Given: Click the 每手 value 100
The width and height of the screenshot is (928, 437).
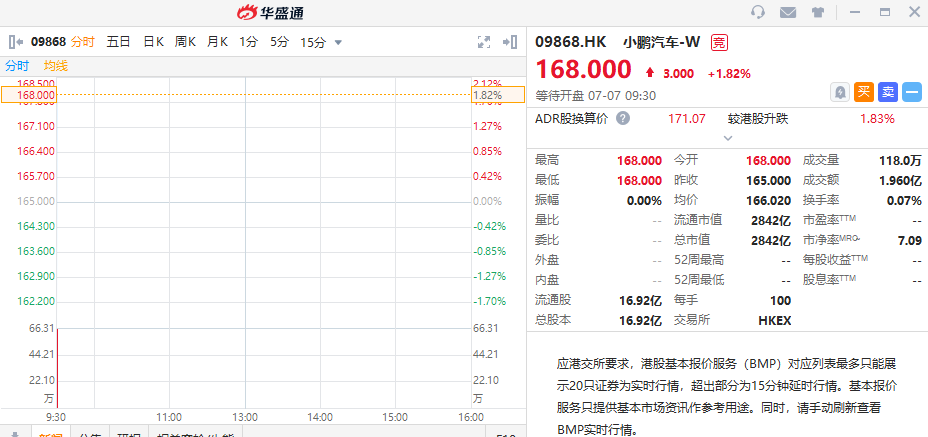Looking at the screenshot, I should (781, 300).
